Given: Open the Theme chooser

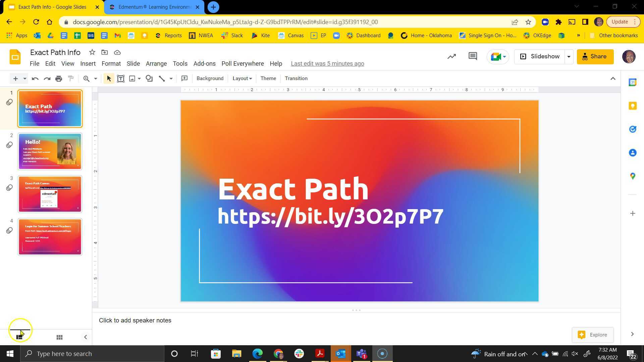Looking at the screenshot, I should tap(268, 78).
